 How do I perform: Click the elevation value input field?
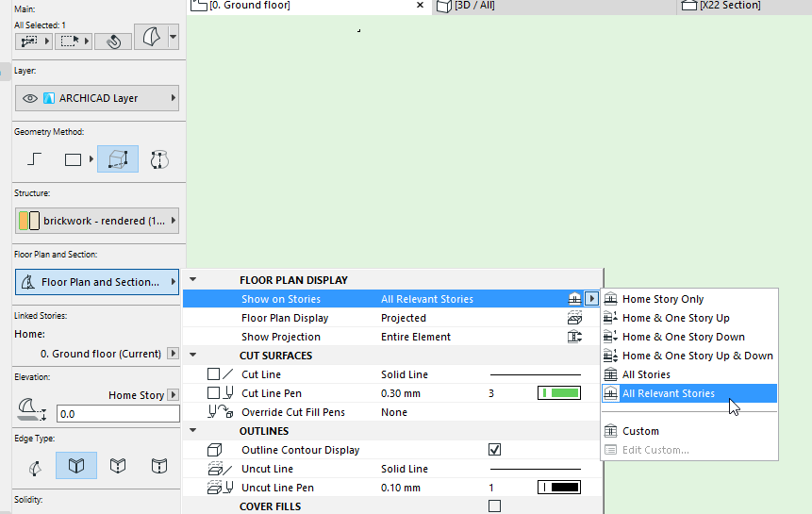coord(118,414)
